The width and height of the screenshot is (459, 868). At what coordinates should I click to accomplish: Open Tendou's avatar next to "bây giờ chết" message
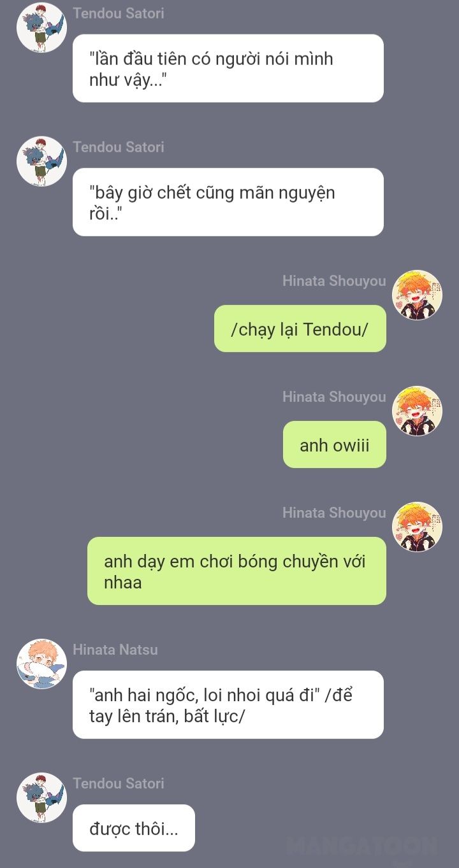(x=41, y=161)
